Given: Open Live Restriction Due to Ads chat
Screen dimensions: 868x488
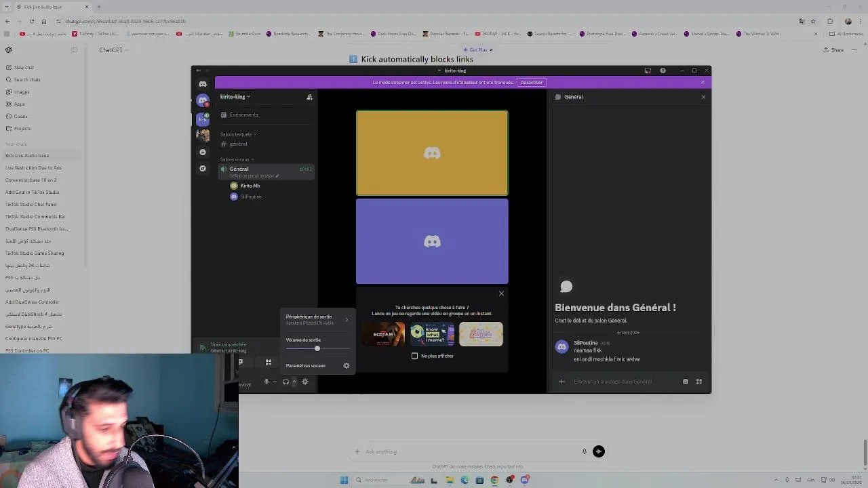Looking at the screenshot, I should click(42, 167).
